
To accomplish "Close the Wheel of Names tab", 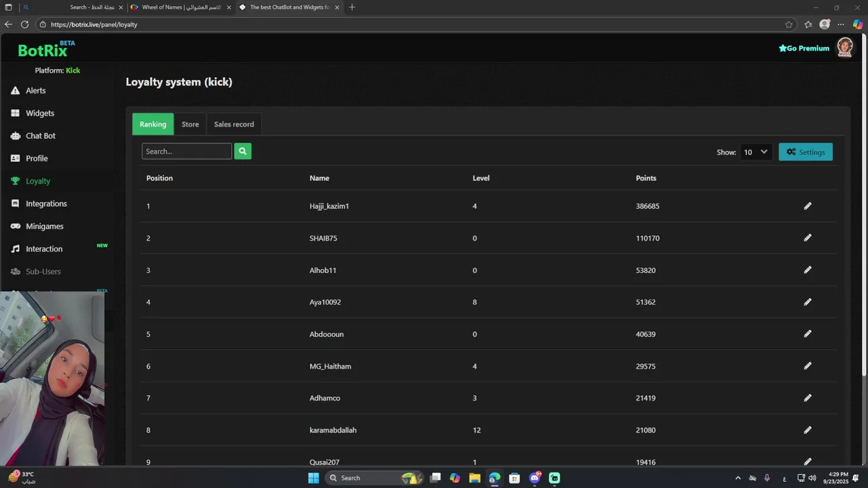I will coord(229,7).
